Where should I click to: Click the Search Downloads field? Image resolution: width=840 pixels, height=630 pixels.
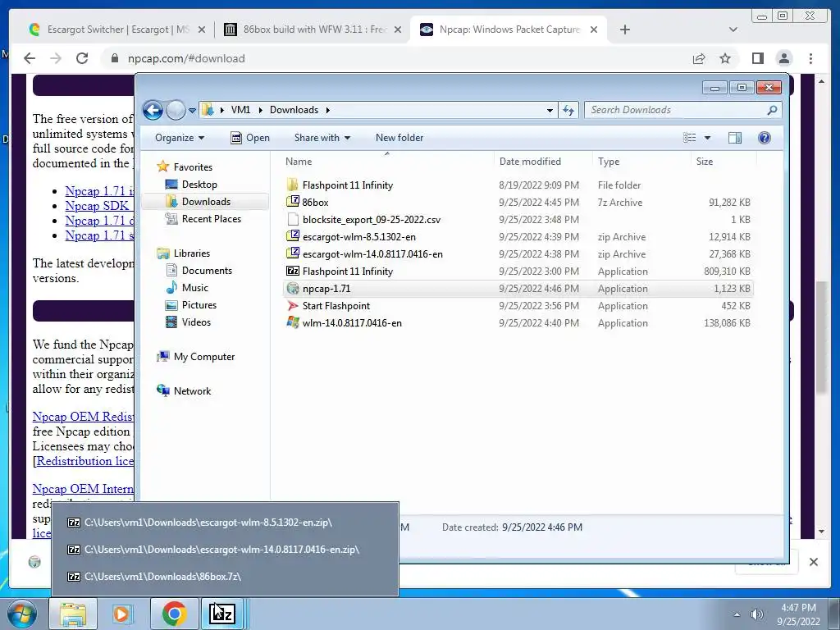[678, 110]
